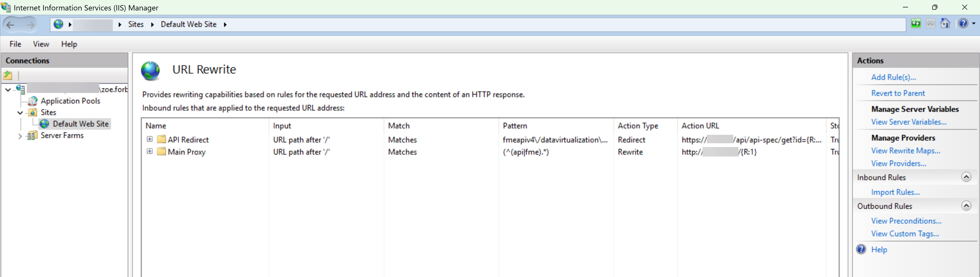The image size is (980, 277).
Task: Click the server node icon in tree
Action: pyautogui.click(x=20, y=89)
